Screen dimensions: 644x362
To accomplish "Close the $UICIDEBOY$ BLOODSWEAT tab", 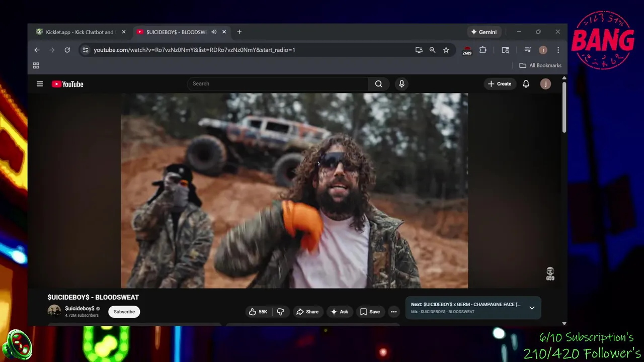I will [224, 32].
